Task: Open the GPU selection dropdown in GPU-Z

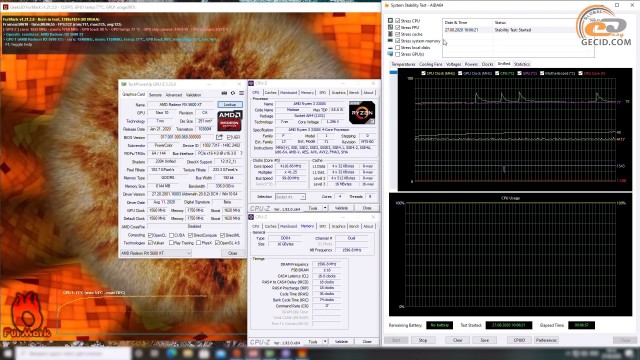Action: coord(156,253)
